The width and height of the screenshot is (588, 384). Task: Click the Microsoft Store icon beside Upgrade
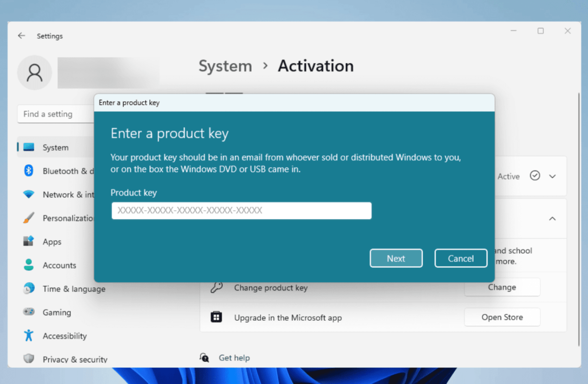[217, 317]
